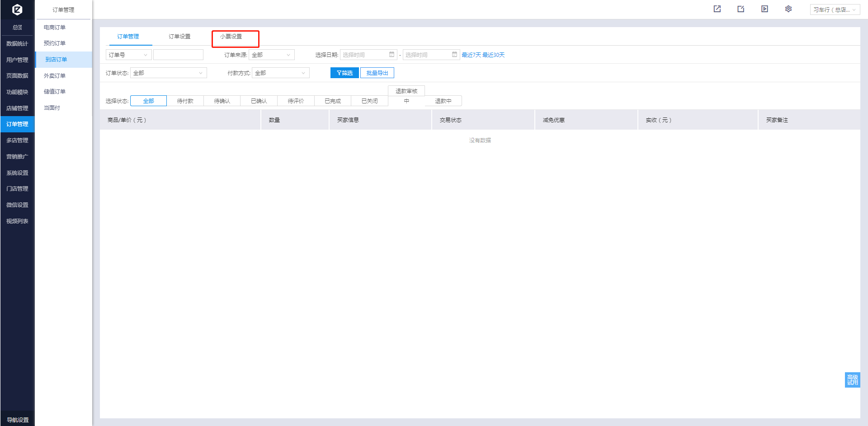Open the 付款方式 dropdown
Viewport: 868px width, 426px height.
pyautogui.click(x=280, y=73)
